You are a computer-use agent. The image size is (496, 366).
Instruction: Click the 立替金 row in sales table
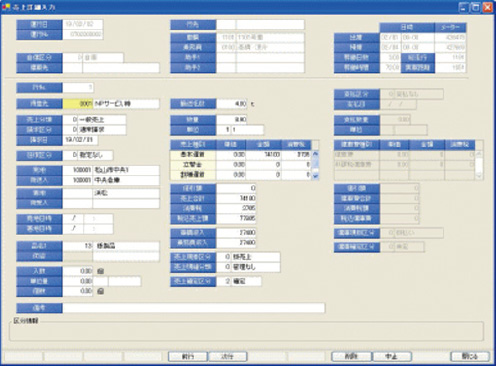(241, 165)
